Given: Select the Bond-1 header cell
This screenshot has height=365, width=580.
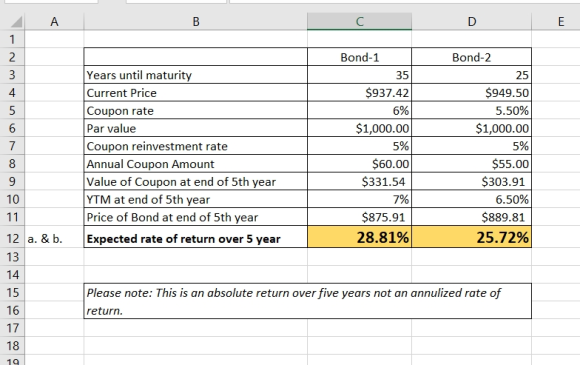Looking at the screenshot, I should (359, 57).
